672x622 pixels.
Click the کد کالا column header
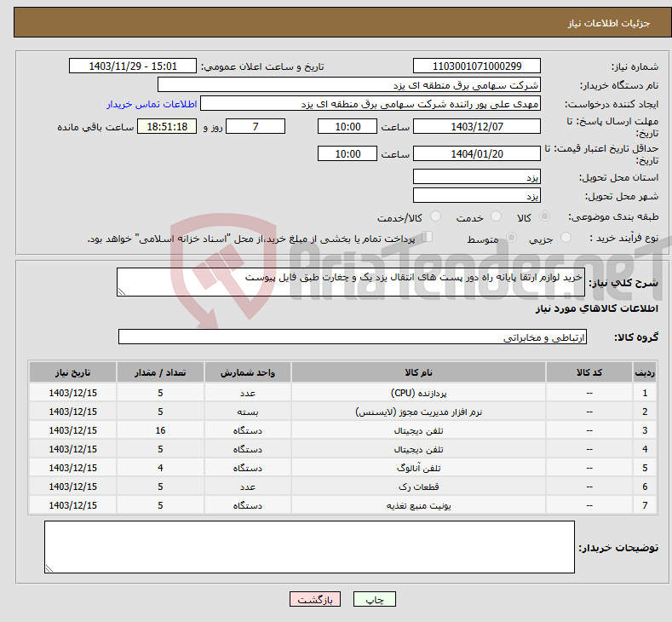pos(589,372)
